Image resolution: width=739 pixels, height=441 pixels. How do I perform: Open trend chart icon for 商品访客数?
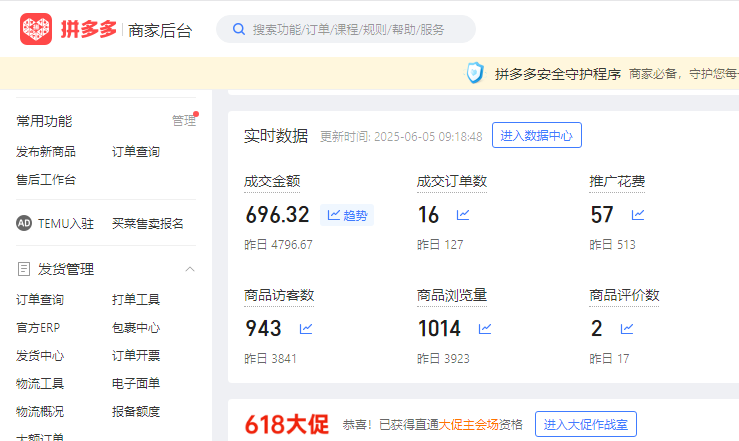(305, 328)
